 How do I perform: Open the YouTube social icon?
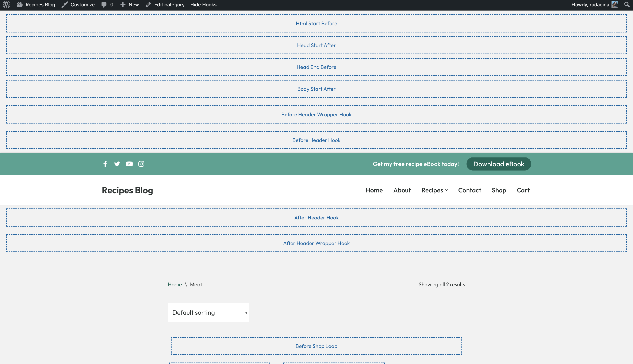click(129, 164)
